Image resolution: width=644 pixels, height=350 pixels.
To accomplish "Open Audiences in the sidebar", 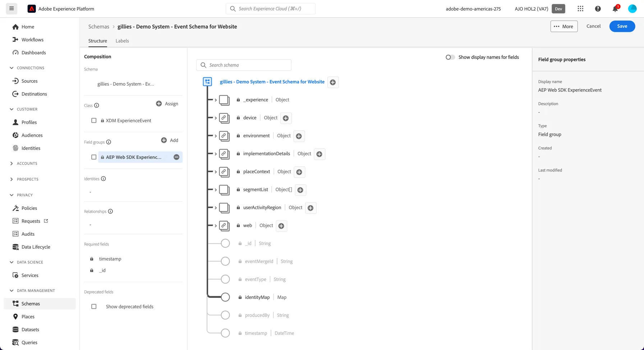I will tap(32, 135).
